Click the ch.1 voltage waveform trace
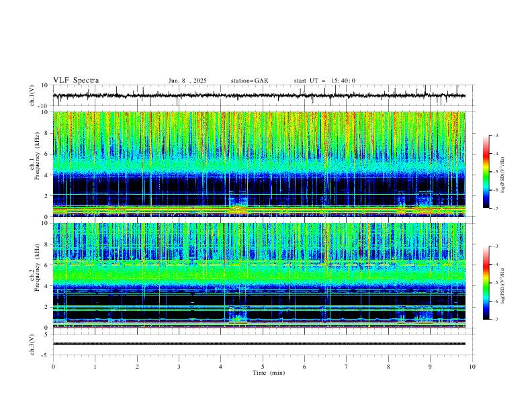 coord(259,95)
